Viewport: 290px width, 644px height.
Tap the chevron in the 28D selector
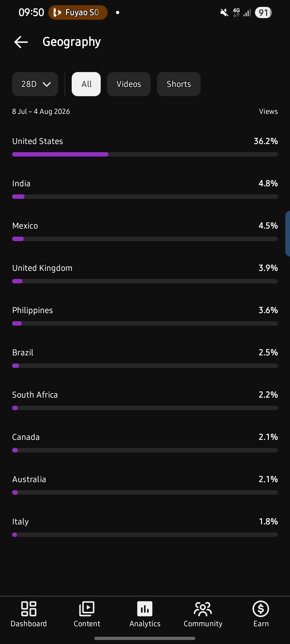point(47,84)
